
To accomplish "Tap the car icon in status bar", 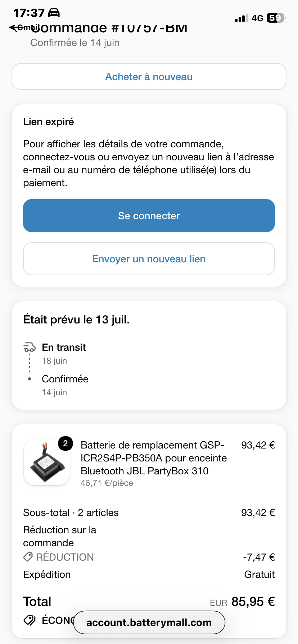I will click(54, 13).
